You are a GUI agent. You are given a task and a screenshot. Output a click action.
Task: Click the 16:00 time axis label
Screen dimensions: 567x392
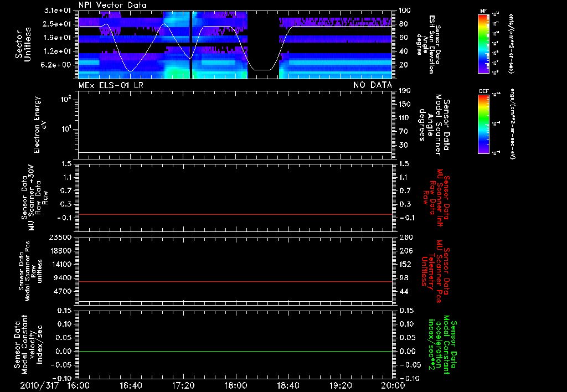pyautogui.click(x=79, y=385)
